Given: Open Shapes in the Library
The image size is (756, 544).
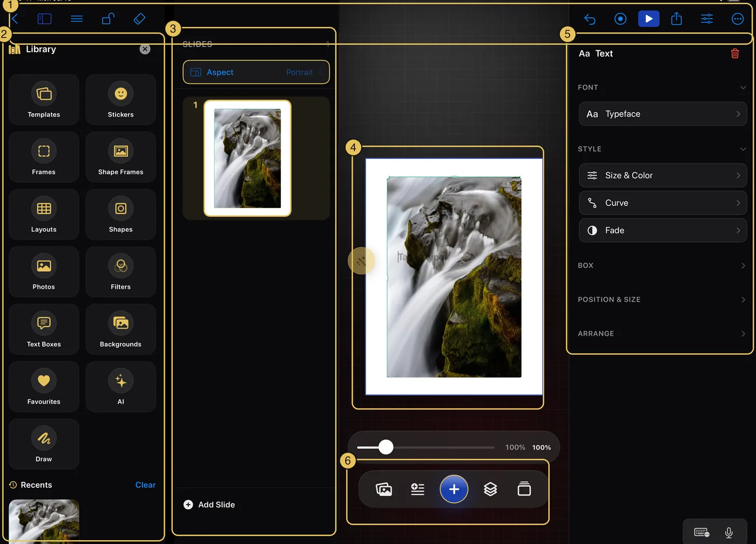Looking at the screenshot, I should pos(120,214).
